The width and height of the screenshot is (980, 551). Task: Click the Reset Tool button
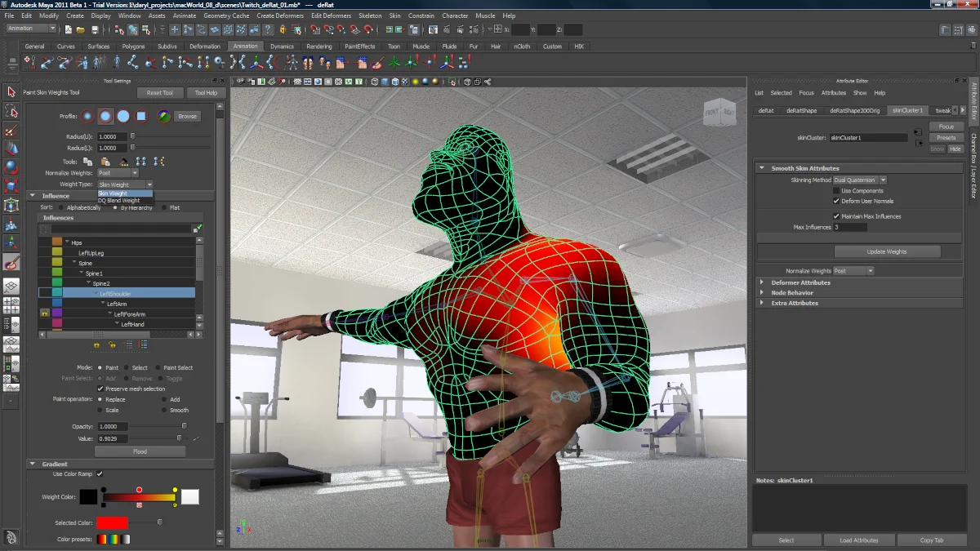click(160, 93)
